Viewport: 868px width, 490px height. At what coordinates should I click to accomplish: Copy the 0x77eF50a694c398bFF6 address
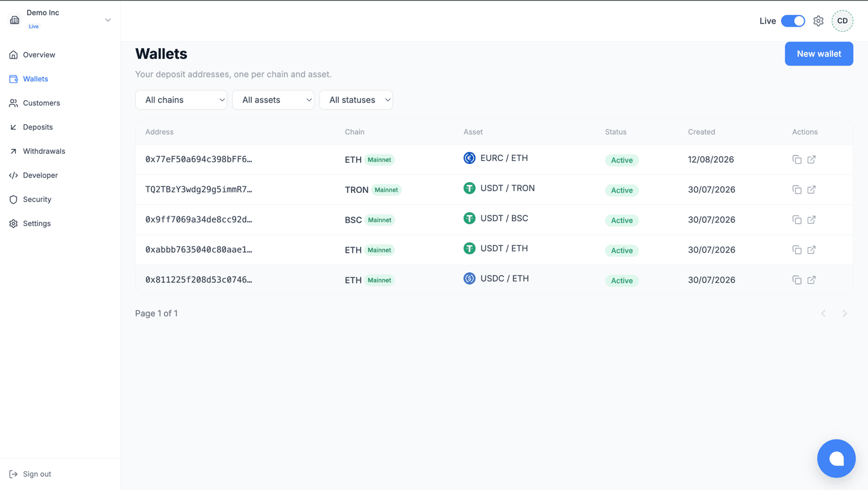797,160
